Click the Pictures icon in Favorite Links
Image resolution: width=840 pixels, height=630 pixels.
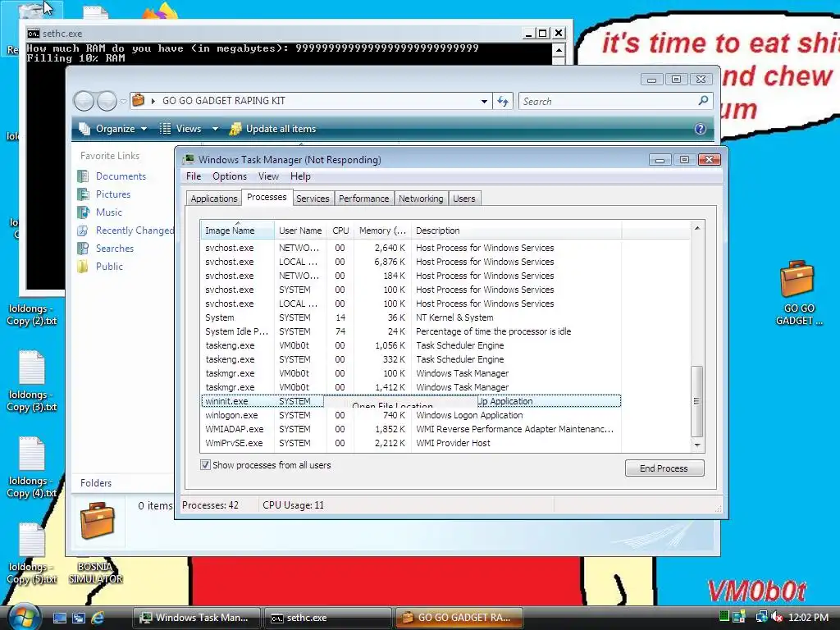(83, 194)
